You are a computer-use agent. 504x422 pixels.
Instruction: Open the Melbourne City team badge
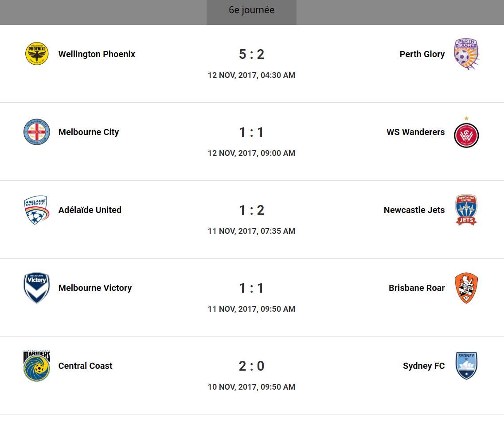[37, 132]
